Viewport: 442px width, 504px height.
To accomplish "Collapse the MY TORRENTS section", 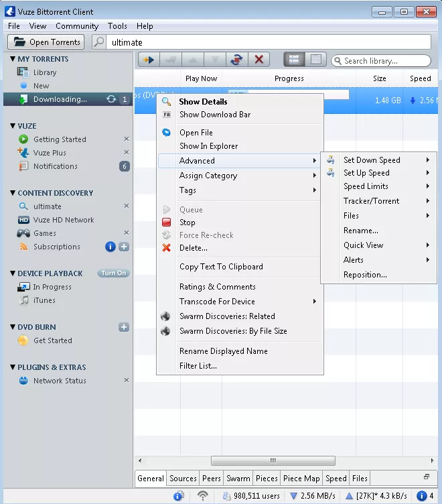I will coord(13,59).
